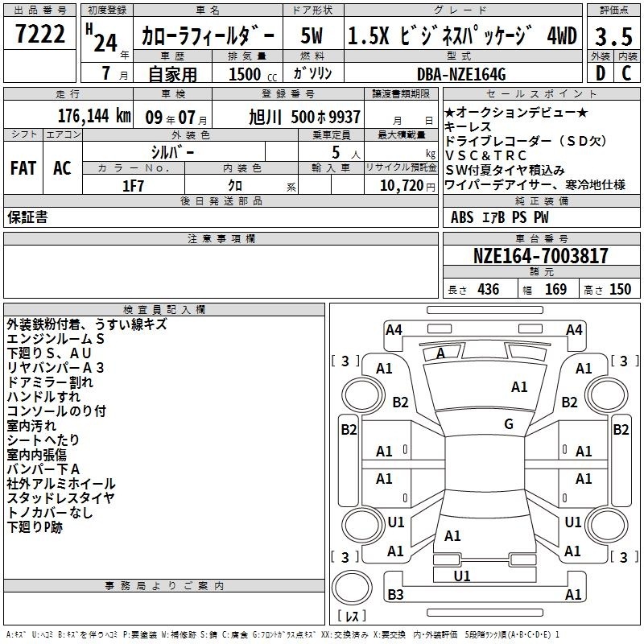Screen dimensions: 644x644
Task: Click inspector note 下廻りS、AU
Action: coord(49,353)
